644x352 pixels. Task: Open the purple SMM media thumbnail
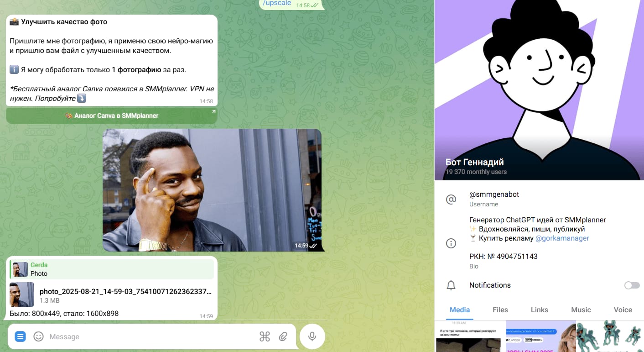(x=541, y=336)
